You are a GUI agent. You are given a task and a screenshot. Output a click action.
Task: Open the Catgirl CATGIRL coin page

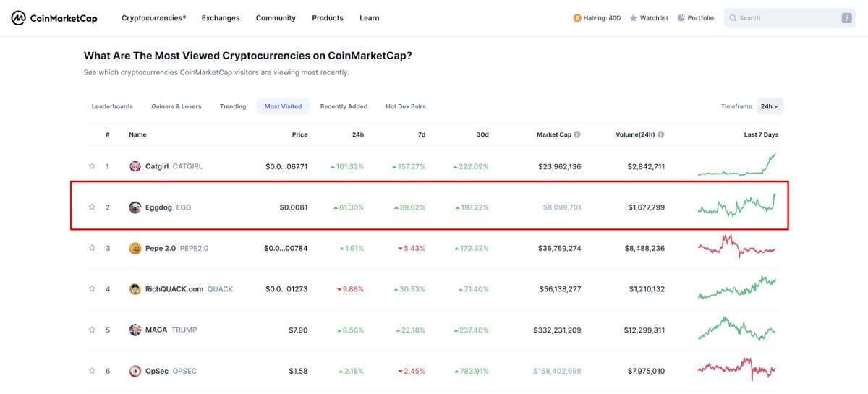pyautogui.click(x=166, y=166)
